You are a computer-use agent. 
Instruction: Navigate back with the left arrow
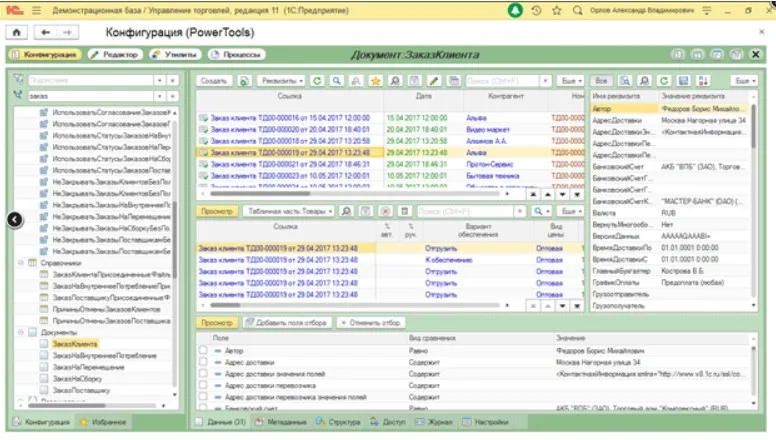(x=46, y=32)
